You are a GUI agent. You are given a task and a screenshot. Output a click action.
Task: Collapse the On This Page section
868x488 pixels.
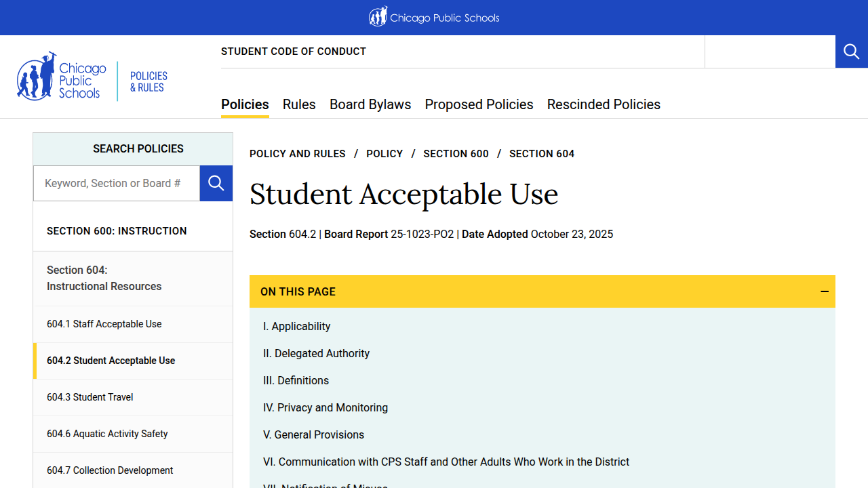point(825,291)
